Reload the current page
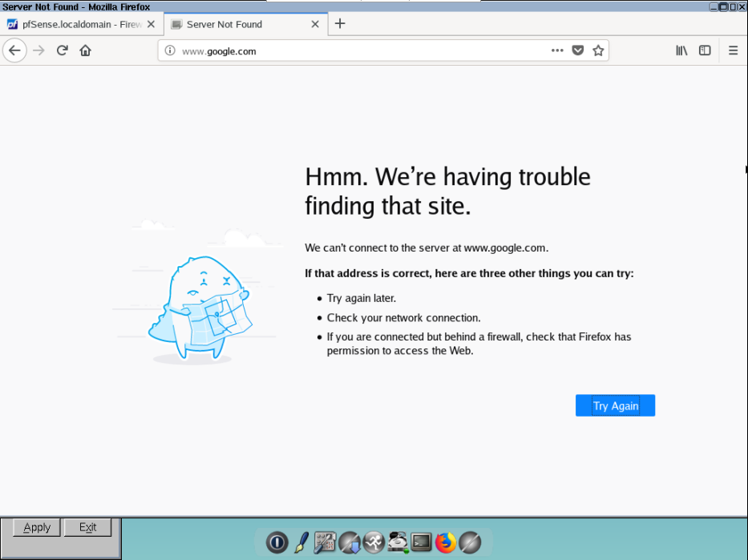Viewport: 748px width, 560px height. [x=62, y=50]
